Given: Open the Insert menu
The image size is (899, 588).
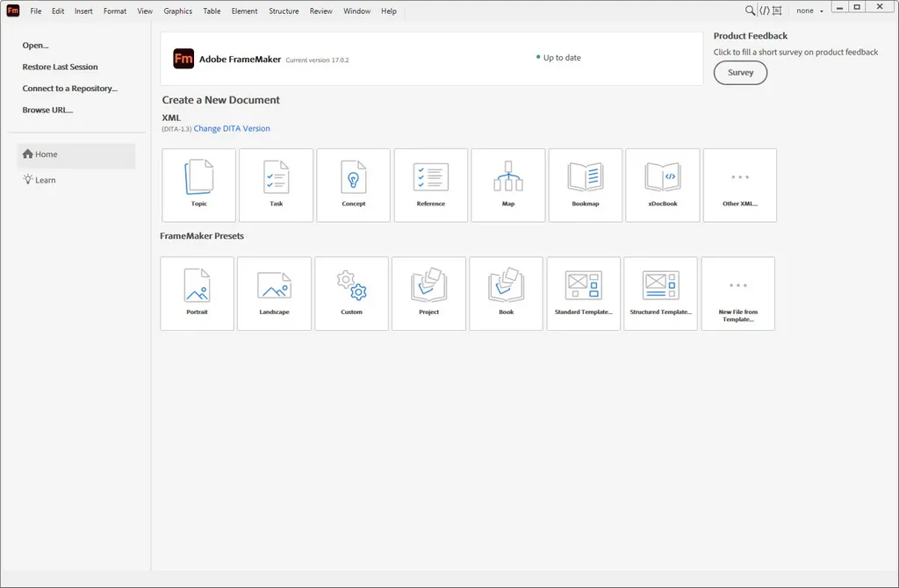Looking at the screenshot, I should (x=83, y=11).
